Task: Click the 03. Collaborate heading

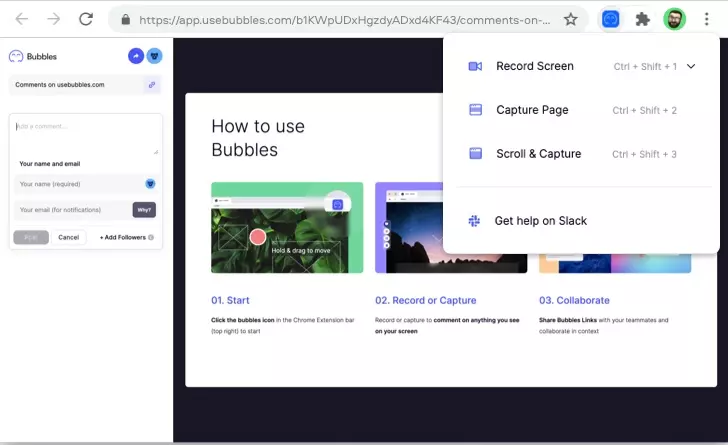Action: click(x=574, y=301)
